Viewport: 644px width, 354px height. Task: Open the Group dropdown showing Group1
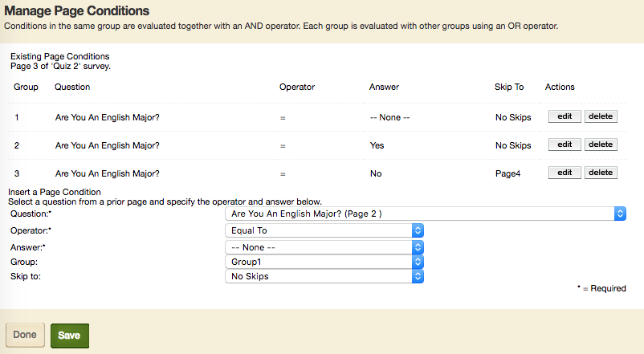pos(324,262)
